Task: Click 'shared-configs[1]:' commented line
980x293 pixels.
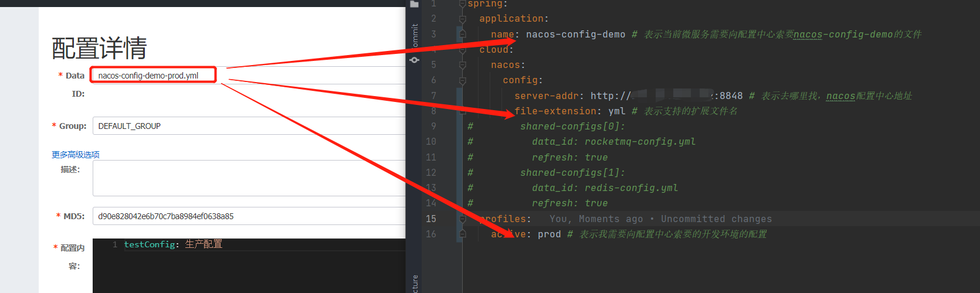Action: (572, 173)
